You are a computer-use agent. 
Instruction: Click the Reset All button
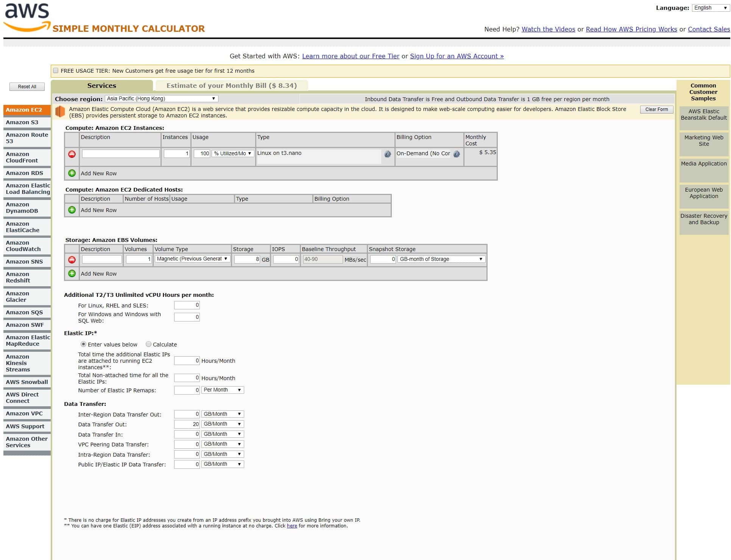[x=27, y=87]
